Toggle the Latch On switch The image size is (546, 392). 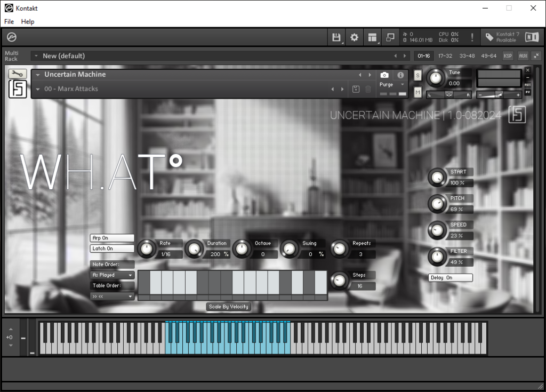112,249
